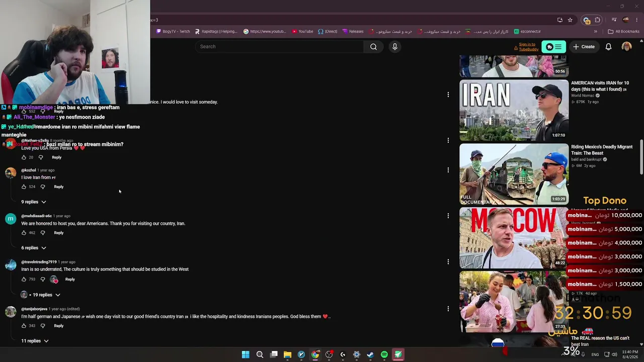
Task: Click the page vertical scrollbar
Action: pyautogui.click(x=641, y=156)
